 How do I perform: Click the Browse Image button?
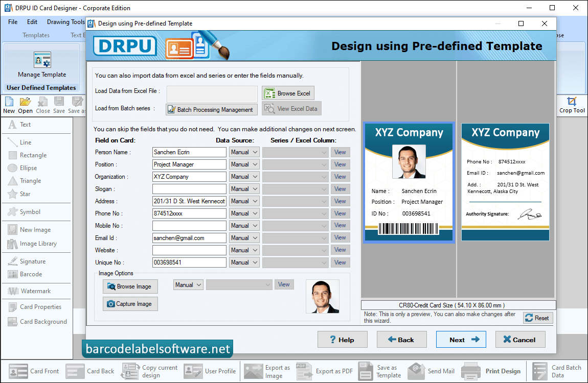point(130,286)
